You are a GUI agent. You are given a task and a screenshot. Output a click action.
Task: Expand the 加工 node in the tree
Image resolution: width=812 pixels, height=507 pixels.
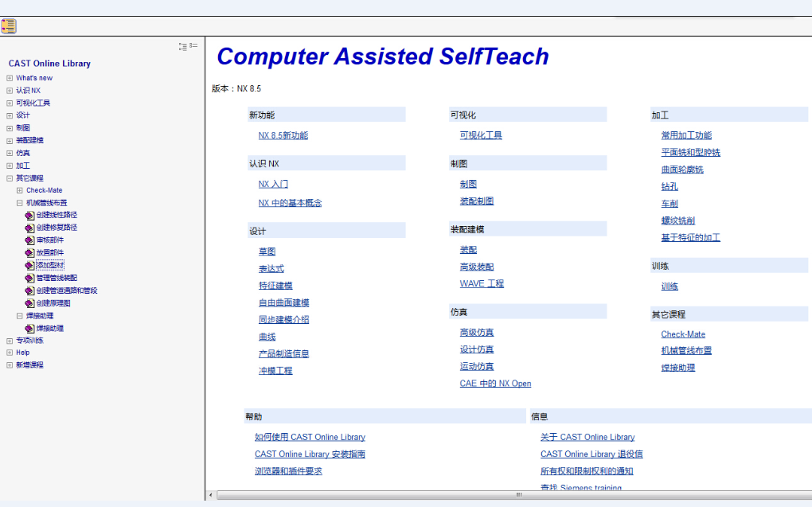pos(10,166)
